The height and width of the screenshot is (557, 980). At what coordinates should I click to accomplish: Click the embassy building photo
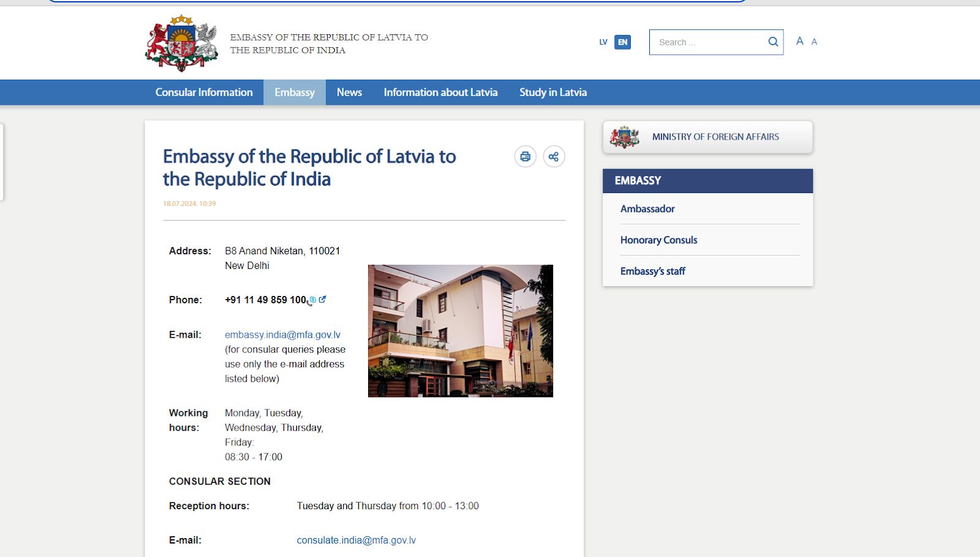[460, 331]
